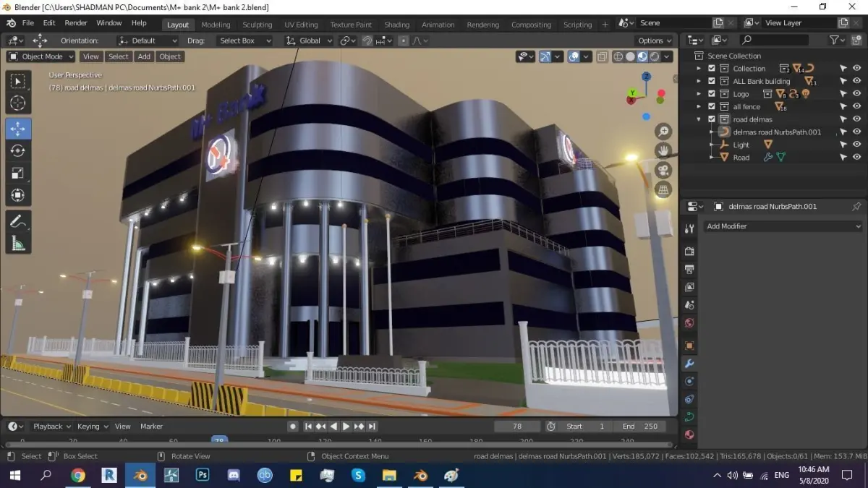Open the viewport Add menu
The height and width of the screenshot is (488, 868).
click(144, 56)
